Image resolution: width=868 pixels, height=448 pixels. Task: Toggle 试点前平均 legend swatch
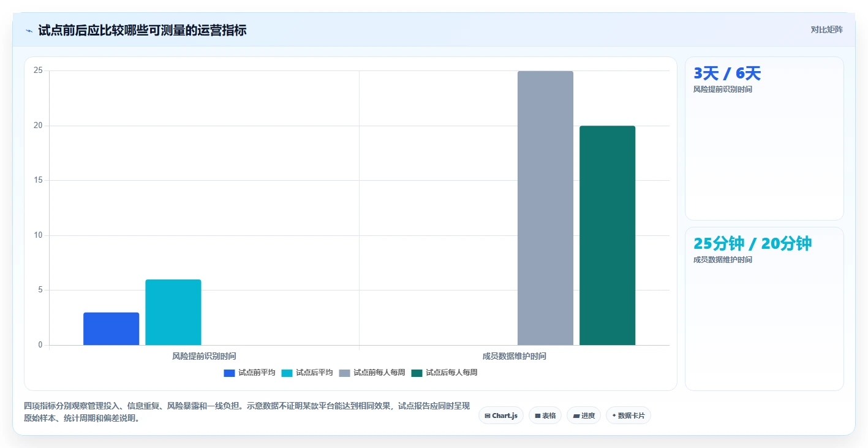229,373
